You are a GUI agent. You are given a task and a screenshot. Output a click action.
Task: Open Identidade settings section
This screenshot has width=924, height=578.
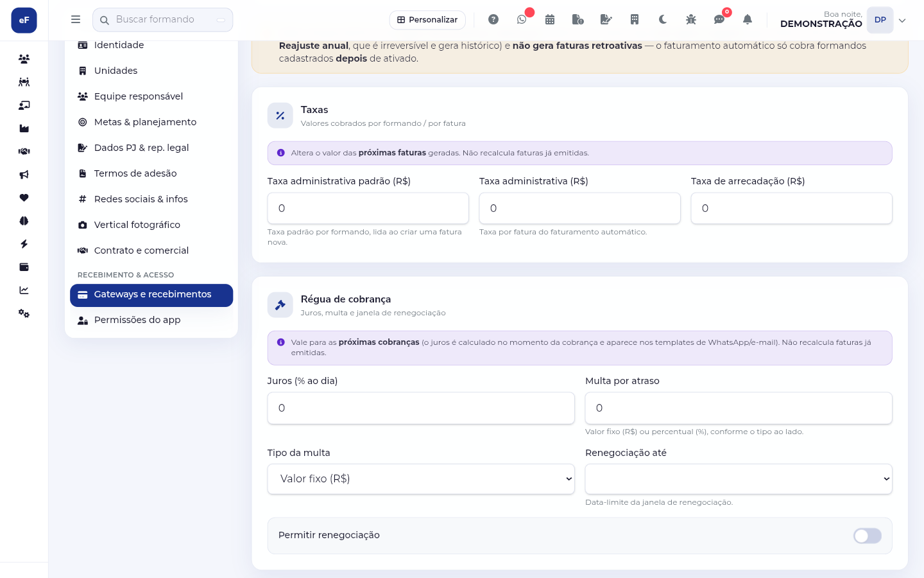(151, 45)
